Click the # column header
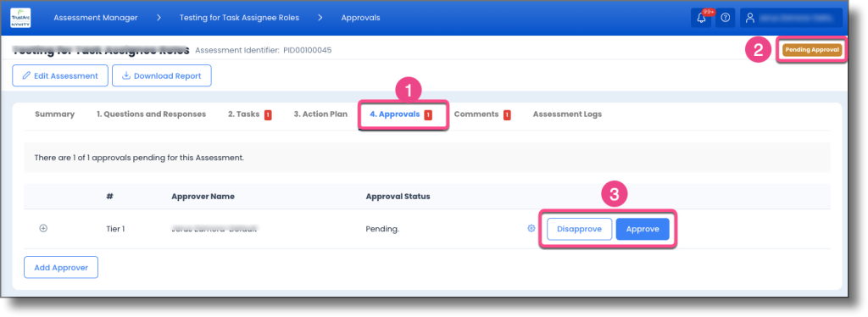Screen dimensions: 868x317 point(109,197)
